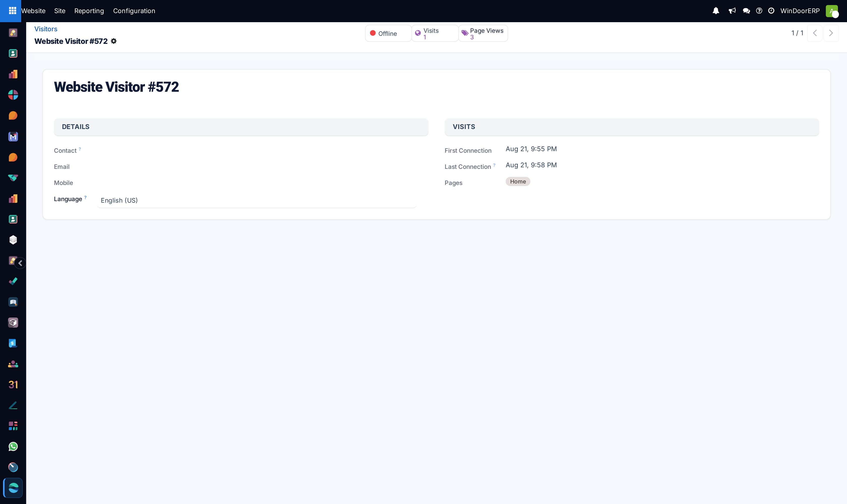
Task: Click the 'Aug 21, 9:55 PM' value
Action: click(x=531, y=149)
